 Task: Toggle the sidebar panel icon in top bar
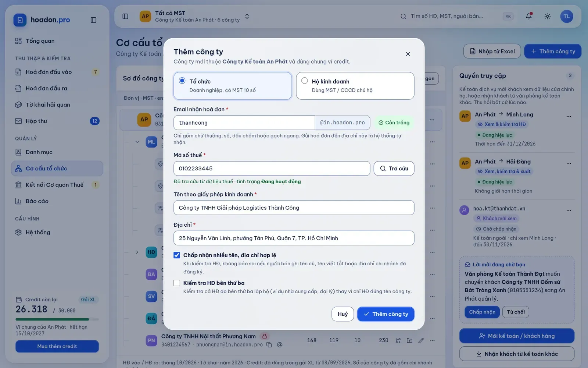click(125, 16)
